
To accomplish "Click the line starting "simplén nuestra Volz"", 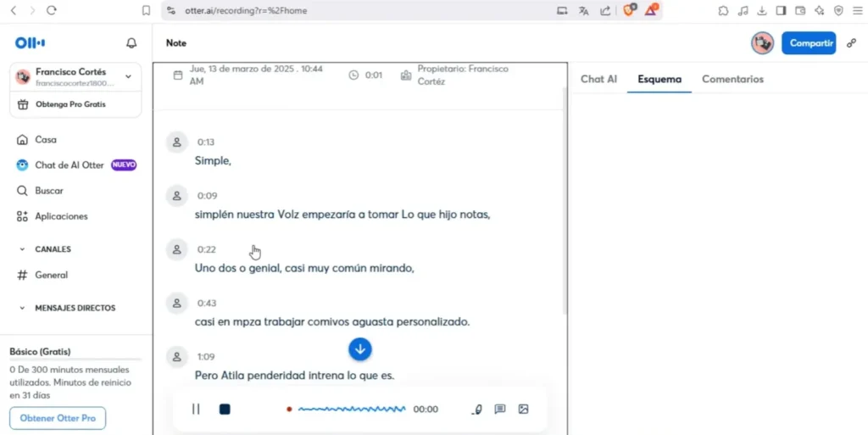I will pyautogui.click(x=342, y=215).
